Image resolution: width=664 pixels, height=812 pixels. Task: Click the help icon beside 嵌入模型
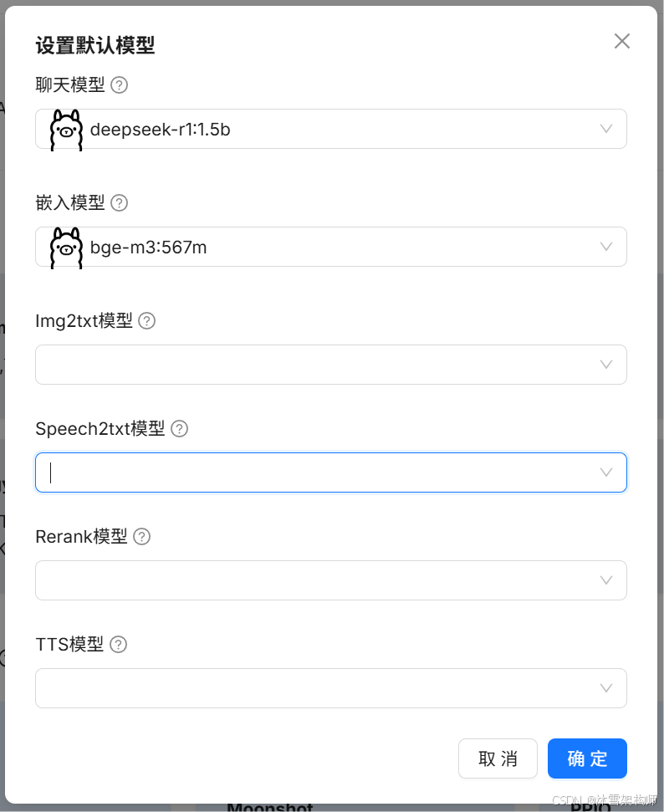pyautogui.click(x=120, y=202)
